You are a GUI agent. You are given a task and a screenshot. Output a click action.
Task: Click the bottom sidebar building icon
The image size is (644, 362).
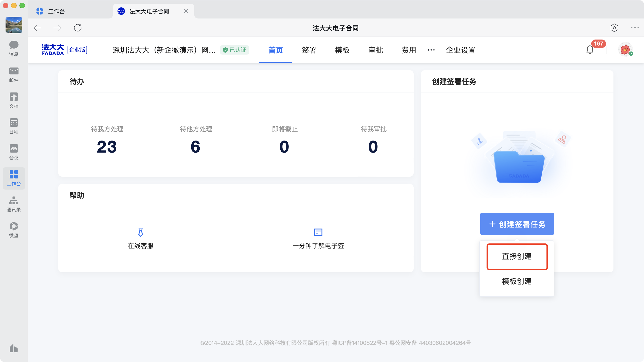click(14, 348)
